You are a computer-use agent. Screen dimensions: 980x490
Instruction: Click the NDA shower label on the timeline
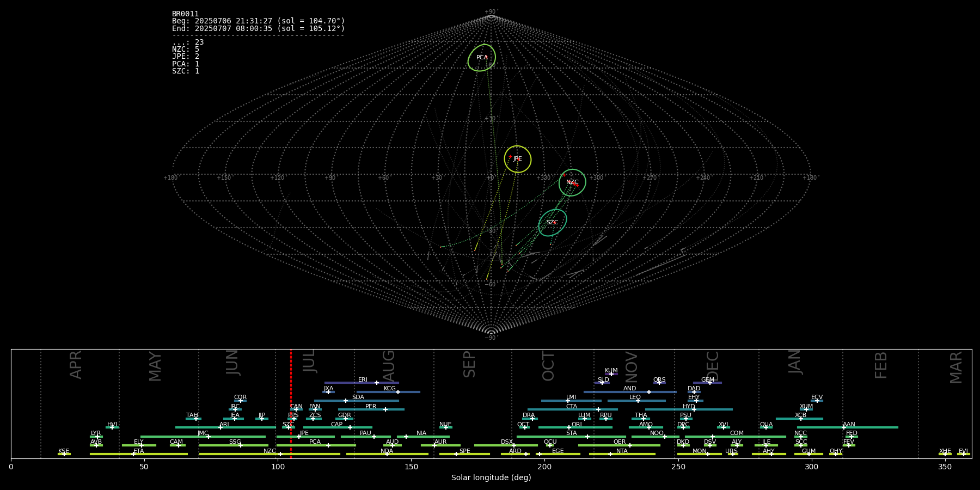tap(387, 451)
